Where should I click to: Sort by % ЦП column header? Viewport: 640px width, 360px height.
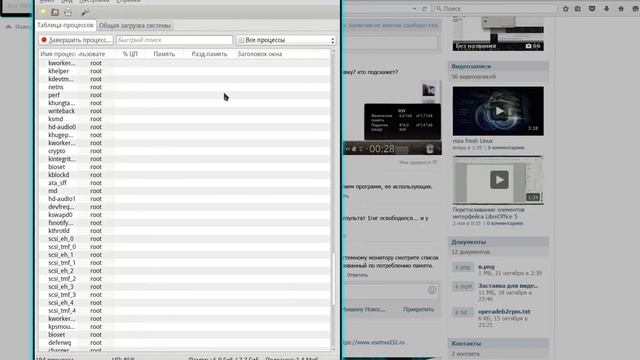[x=130, y=54]
